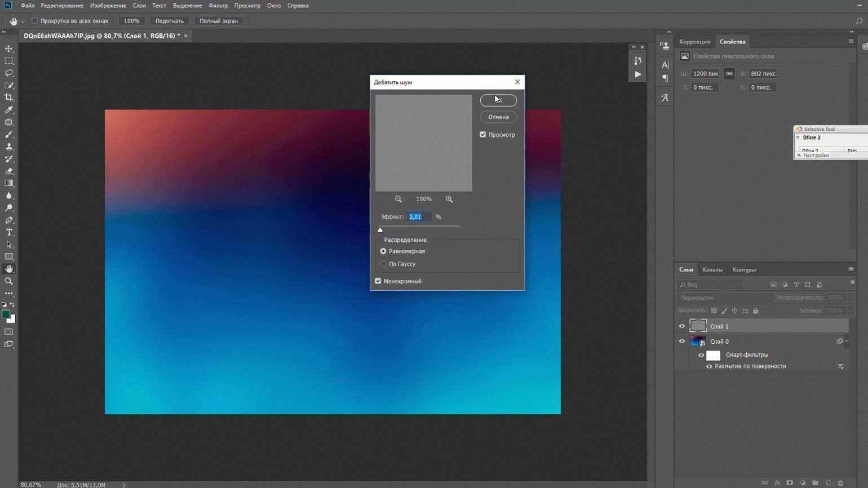Open the Непрозрачность opacity dropdown arrow

(x=851, y=298)
